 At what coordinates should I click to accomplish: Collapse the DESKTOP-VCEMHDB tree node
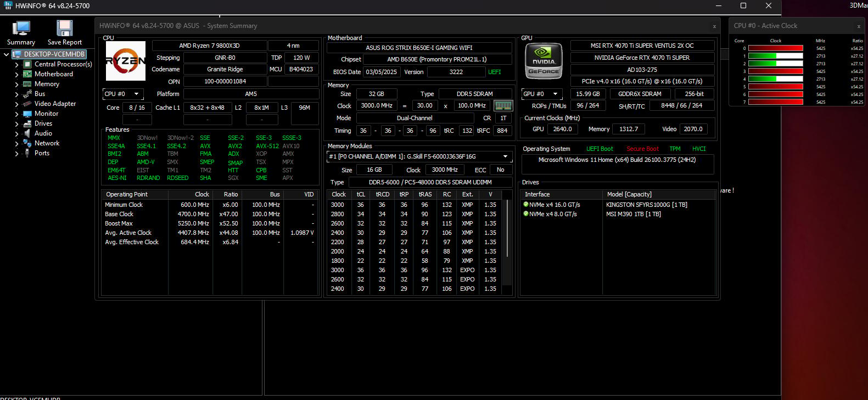pos(7,54)
